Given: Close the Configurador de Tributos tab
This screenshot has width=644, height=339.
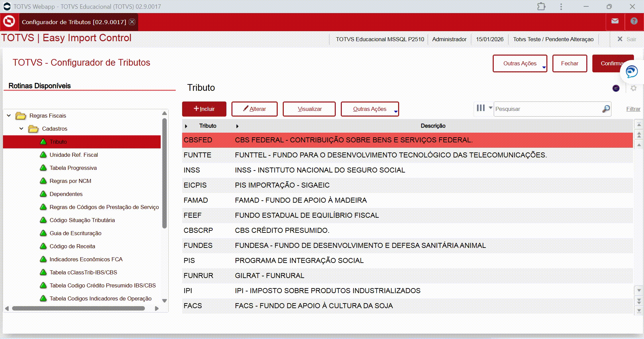Looking at the screenshot, I should tap(132, 22).
